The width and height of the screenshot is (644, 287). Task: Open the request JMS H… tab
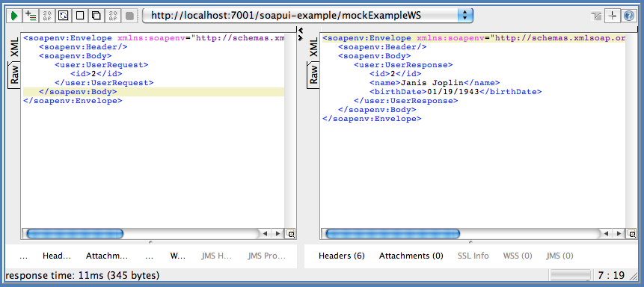click(x=216, y=256)
